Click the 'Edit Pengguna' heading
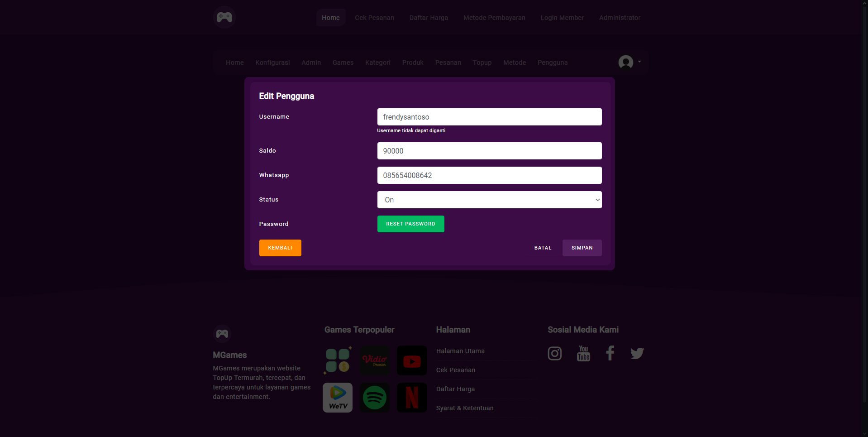868x437 pixels. pos(286,96)
